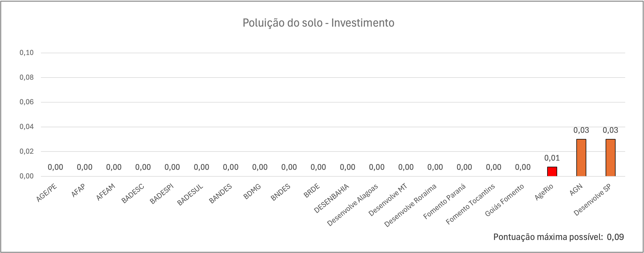Select the Fomento Paraná axis label
The height and width of the screenshot is (253, 644).
click(x=445, y=202)
